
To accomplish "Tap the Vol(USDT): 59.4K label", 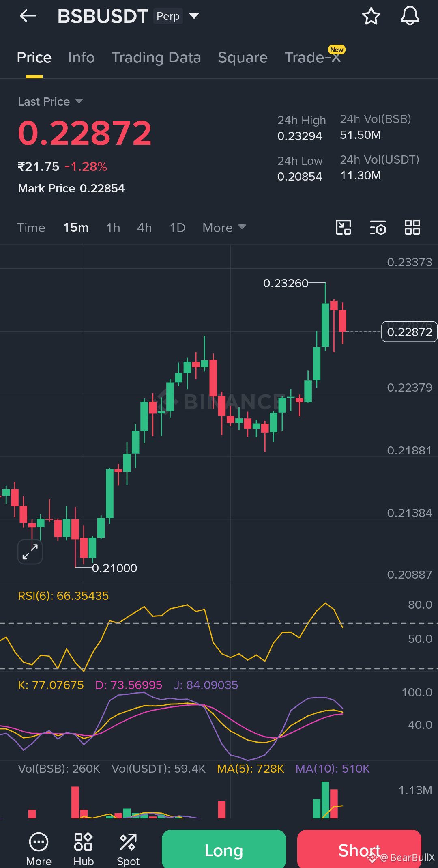I will tap(159, 769).
